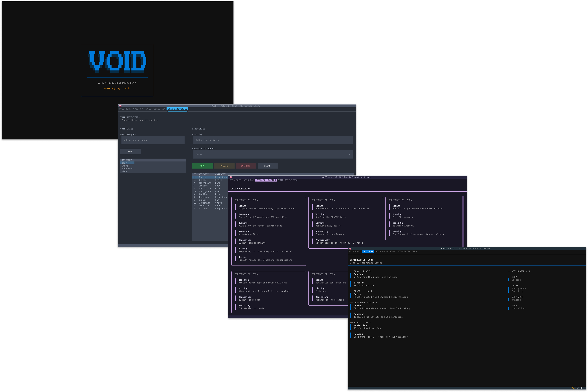Select the Deep Work category row
The width and height of the screenshot is (588, 392).
point(128,169)
